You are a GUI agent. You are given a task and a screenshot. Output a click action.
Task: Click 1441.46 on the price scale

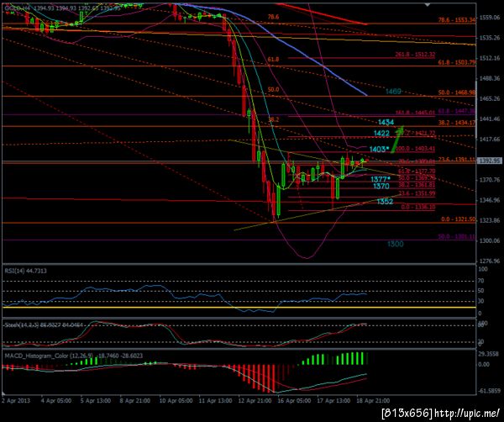tap(488, 119)
